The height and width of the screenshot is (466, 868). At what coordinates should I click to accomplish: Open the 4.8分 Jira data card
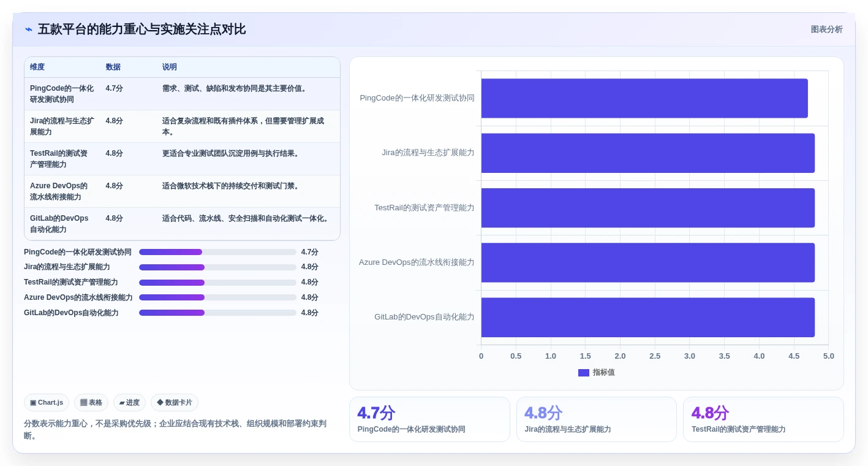click(597, 419)
